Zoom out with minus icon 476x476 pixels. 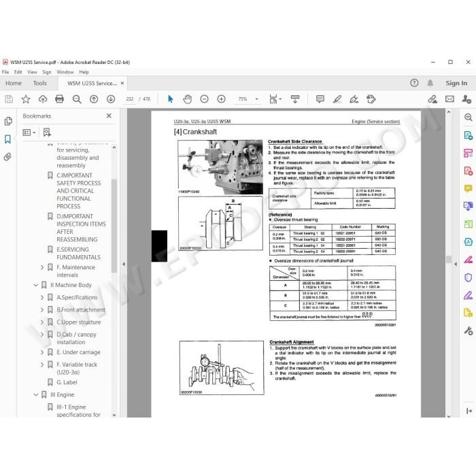point(204,99)
